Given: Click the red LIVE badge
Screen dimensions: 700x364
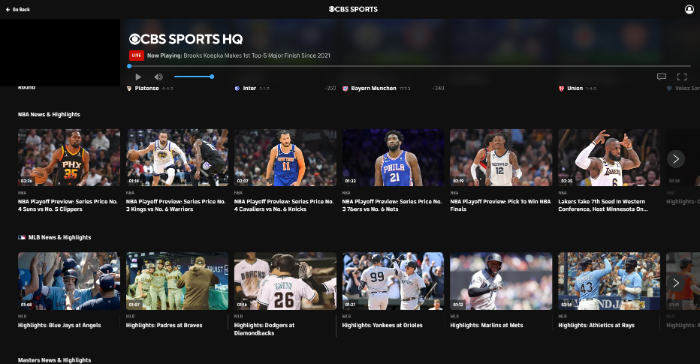Looking at the screenshot, I should point(136,55).
